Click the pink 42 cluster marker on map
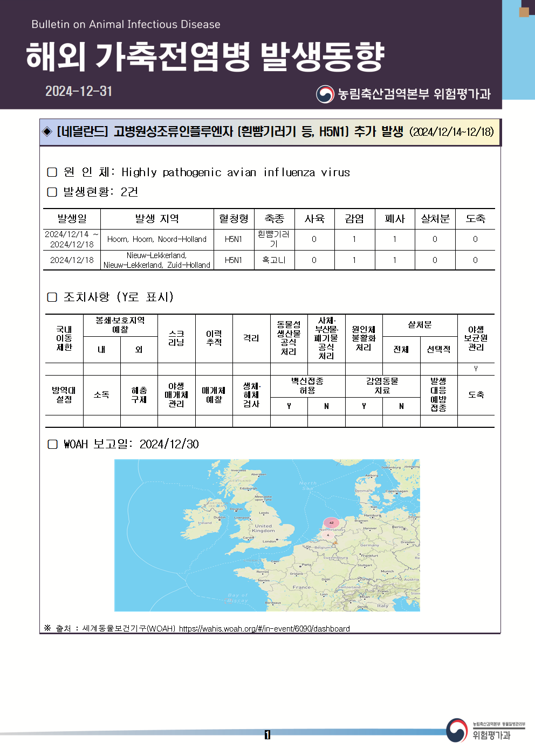The width and height of the screenshot is (535, 756). (331, 522)
